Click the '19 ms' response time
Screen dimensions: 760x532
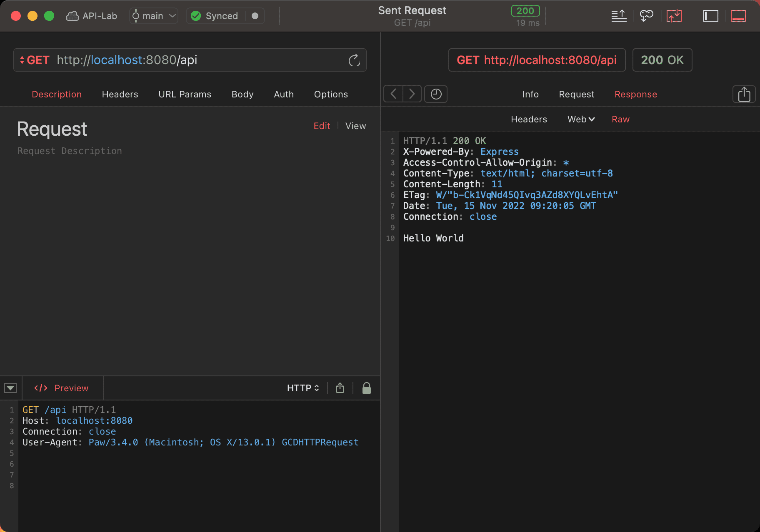pyautogui.click(x=527, y=23)
